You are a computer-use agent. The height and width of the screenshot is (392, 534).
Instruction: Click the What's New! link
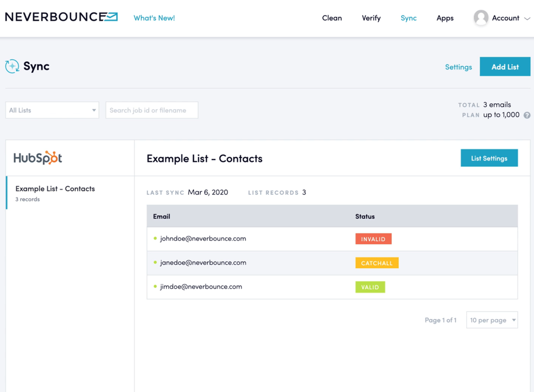pyautogui.click(x=154, y=18)
